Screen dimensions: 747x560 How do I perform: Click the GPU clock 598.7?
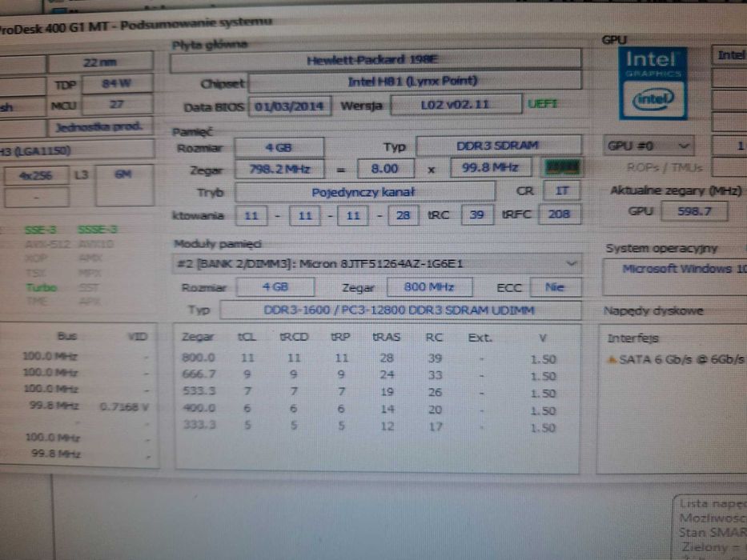coord(694,211)
